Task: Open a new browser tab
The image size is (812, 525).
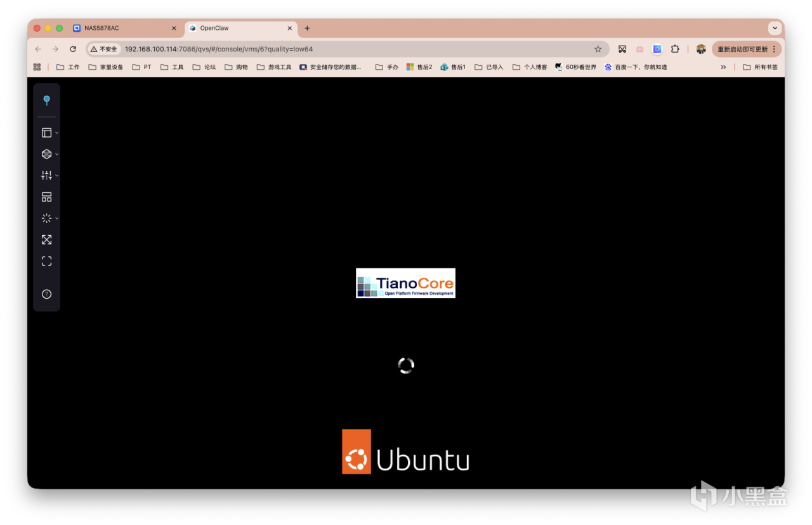Action: tap(307, 29)
